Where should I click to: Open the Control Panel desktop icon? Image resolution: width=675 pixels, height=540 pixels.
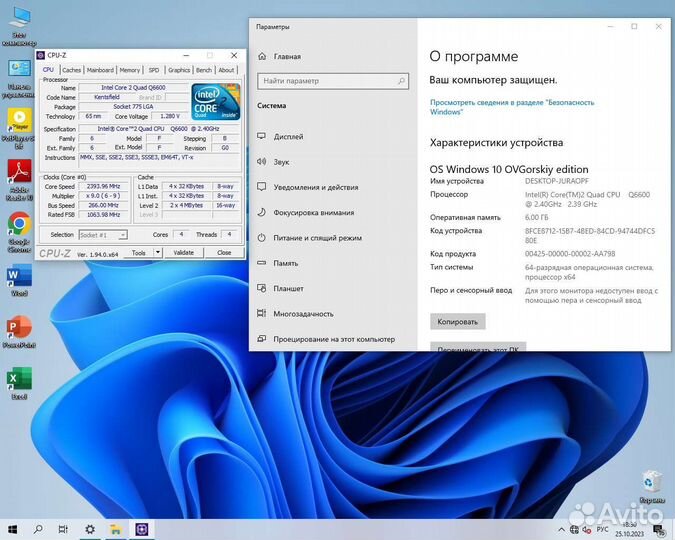[x=19, y=78]
